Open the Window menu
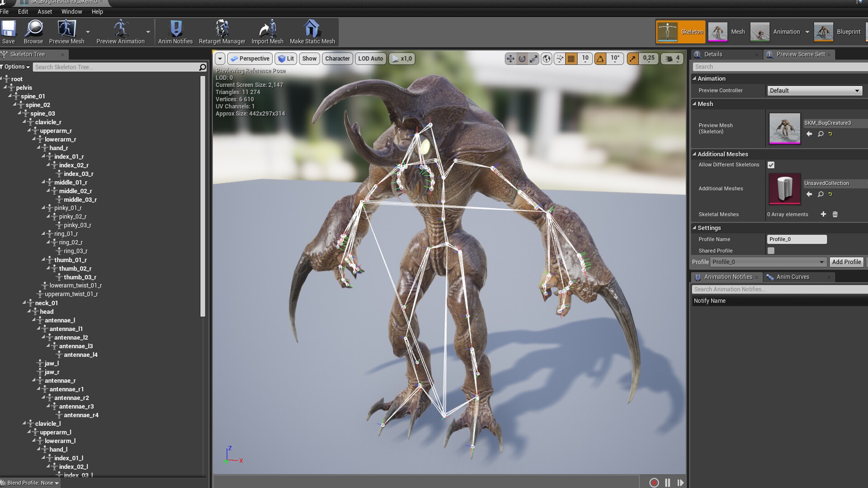The width and height of the screenshot is (868, 488). (x=71, y=12)
